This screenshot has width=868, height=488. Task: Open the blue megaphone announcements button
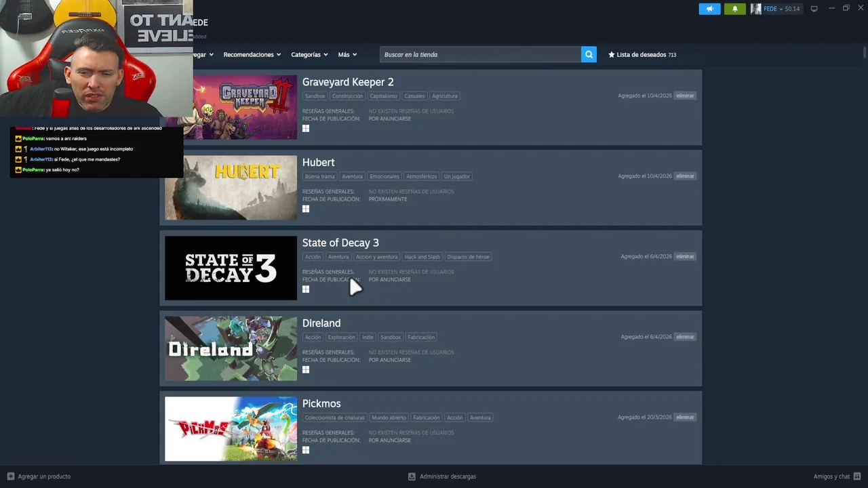(709, 9)
